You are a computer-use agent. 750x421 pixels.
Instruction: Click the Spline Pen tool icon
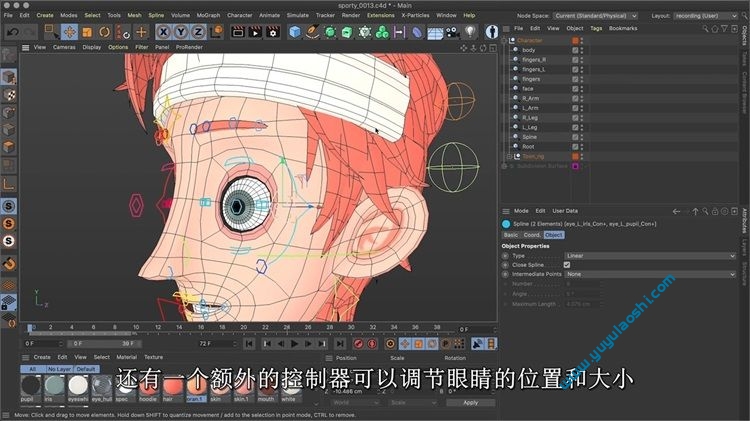(313, 32)
